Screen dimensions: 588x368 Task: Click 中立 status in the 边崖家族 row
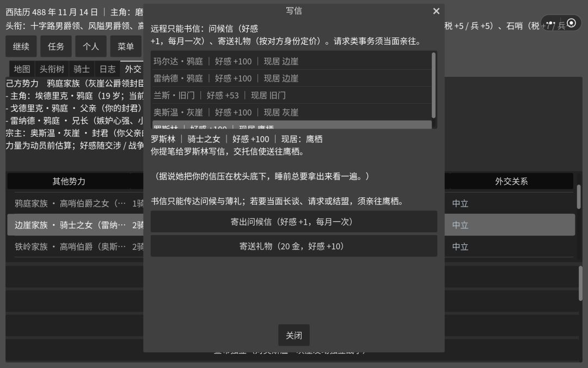460,225
